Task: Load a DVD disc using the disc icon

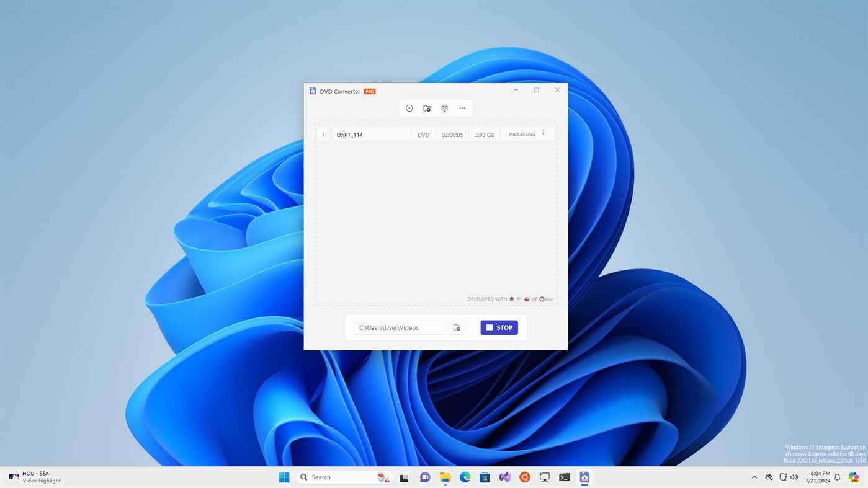Action: [x=409, y=108]
